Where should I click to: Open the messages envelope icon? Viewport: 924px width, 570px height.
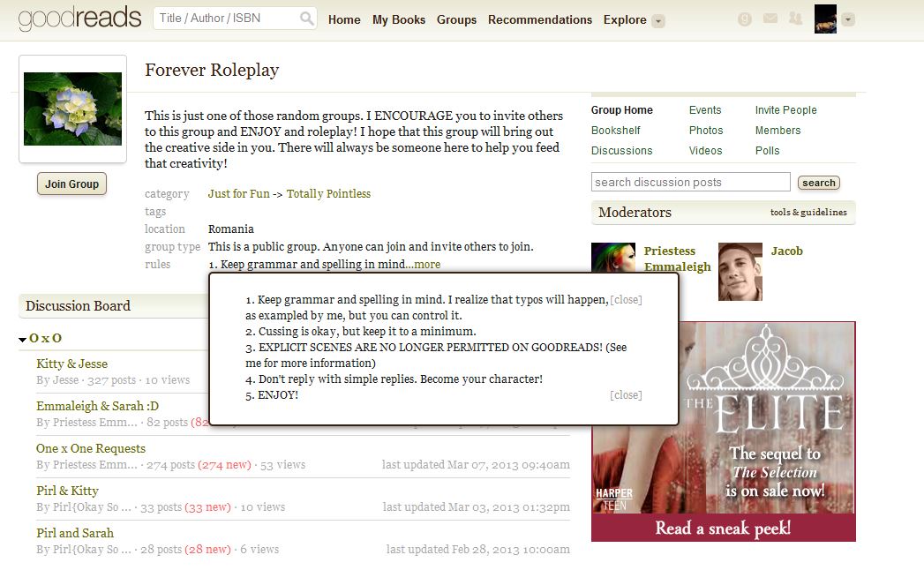[770, 19]
